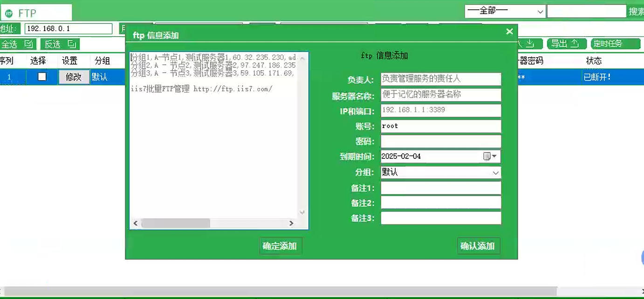This screenshot has height=299, width=644.
Task: Tick the checkbox in row 1
Action: click(x=42, y=77)
